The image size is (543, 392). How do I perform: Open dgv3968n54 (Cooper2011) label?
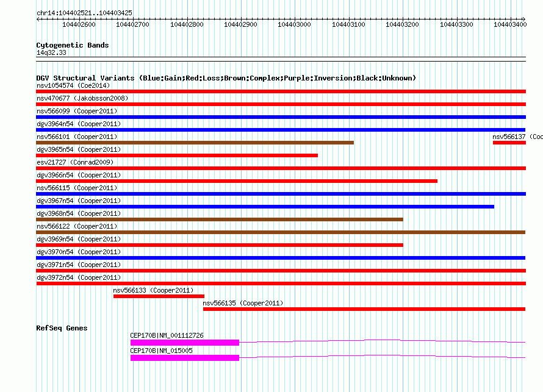point(79,213)
